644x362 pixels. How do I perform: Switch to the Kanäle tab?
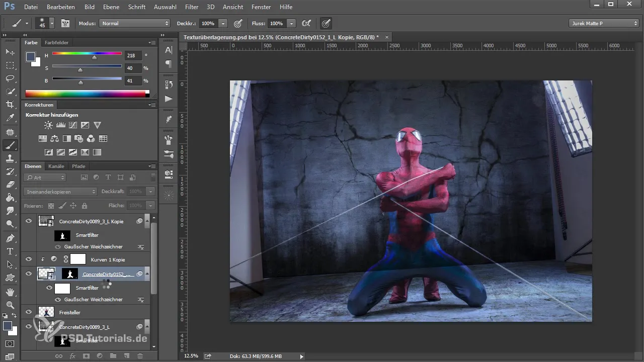pos(56,166)
